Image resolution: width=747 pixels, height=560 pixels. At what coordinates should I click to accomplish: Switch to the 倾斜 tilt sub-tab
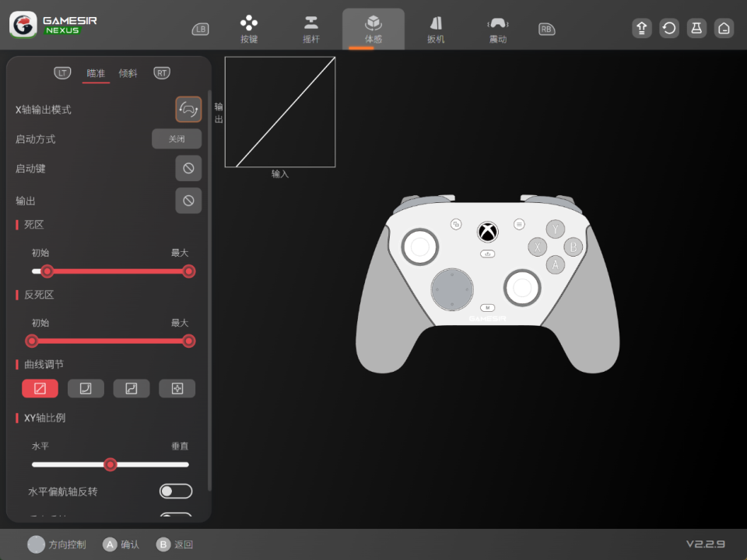click(x=128, y=73)
